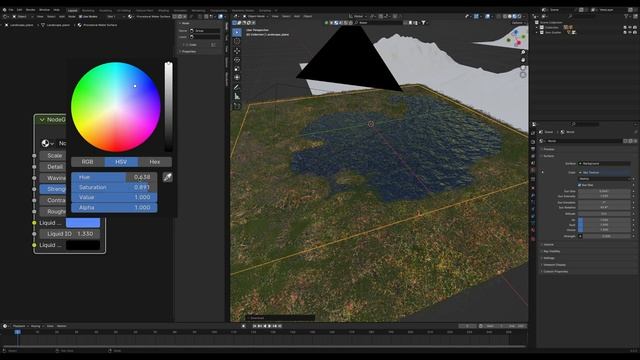Click the Procedural Water Surface breadcrumb
Image resolution: width=640 pixels, height=360 pixels.
97,25
